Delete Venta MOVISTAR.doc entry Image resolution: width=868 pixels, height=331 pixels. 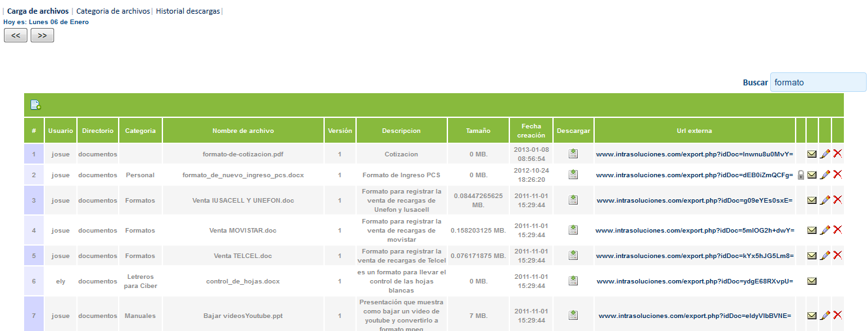tap(837, 230)
